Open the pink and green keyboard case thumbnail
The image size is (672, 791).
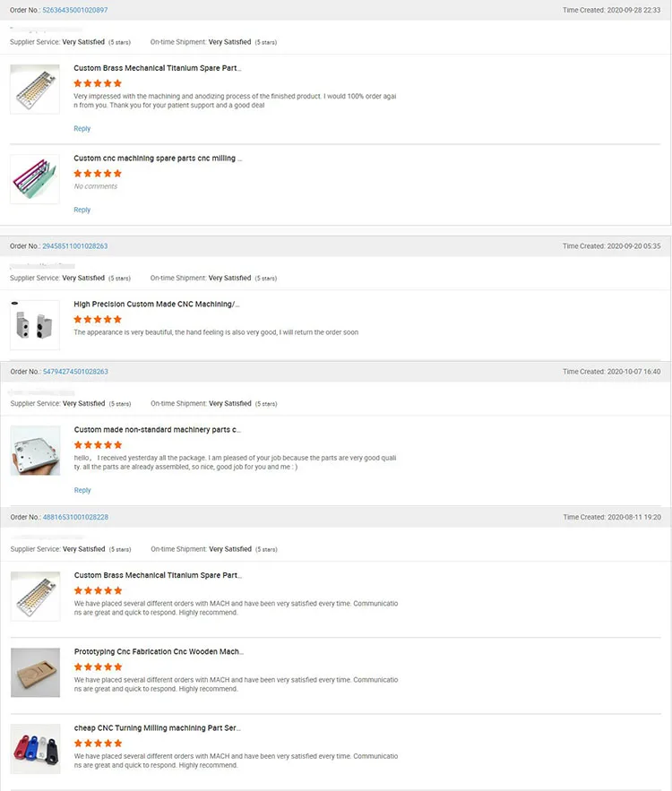pyautogui.click(x=35, y=178)
